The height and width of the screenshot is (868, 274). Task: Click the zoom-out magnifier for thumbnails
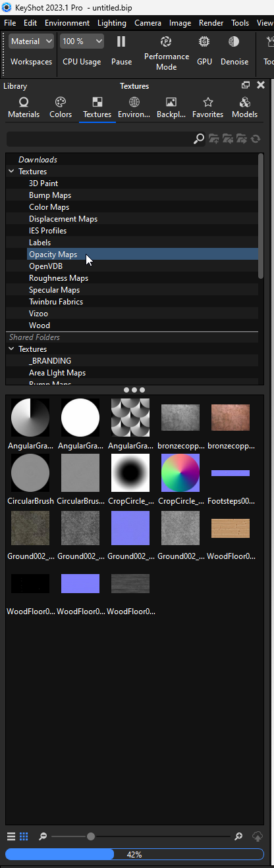click(43, 836)
